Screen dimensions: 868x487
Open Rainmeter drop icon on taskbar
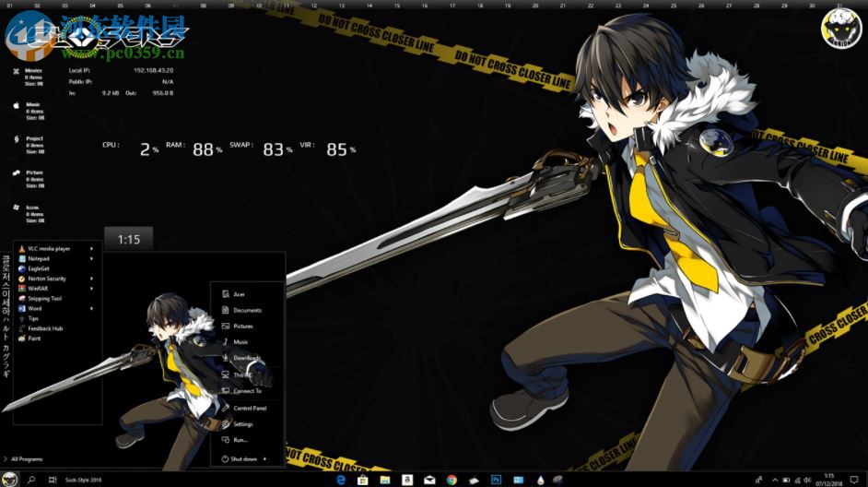[x=540, y=480]
